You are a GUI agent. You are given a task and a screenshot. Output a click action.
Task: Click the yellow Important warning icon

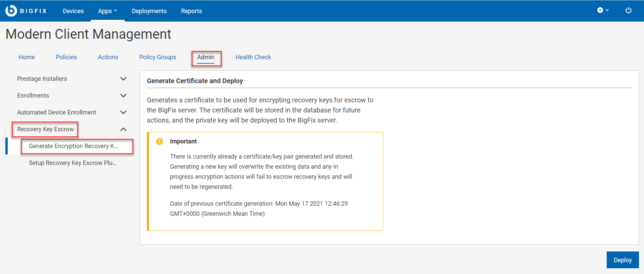[159, 141]
